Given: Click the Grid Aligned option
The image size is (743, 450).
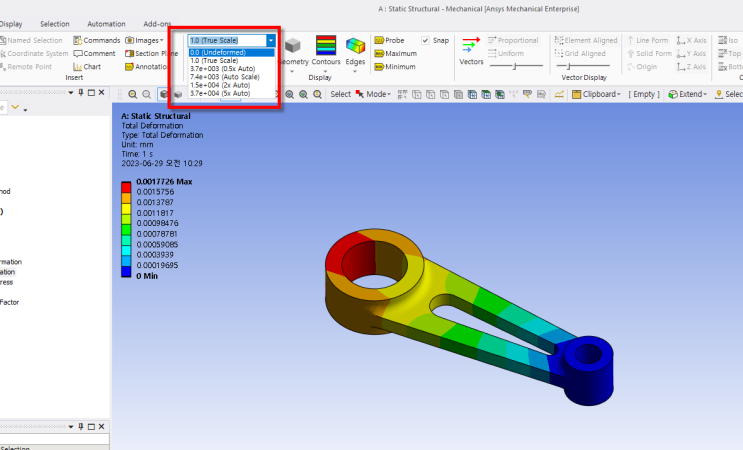Looking at the screenshot, I should [580, 54].
